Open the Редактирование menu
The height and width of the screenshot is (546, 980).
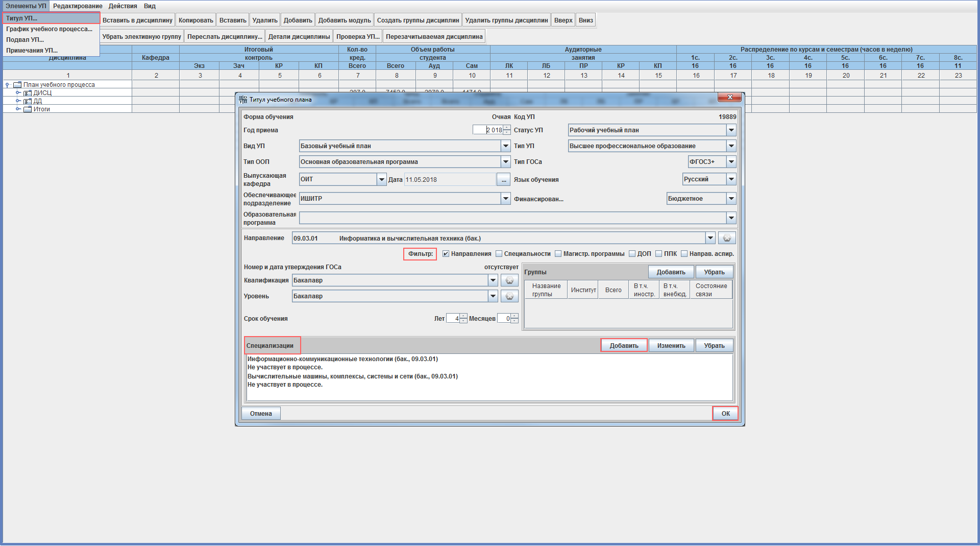click(78, 6)
